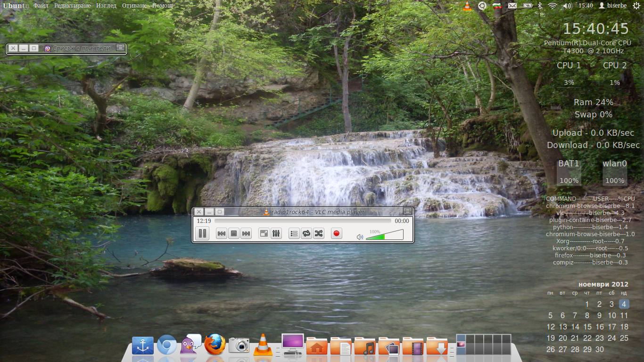Open power session gear menu
644x362 pixels.
(x=636, y=6)
